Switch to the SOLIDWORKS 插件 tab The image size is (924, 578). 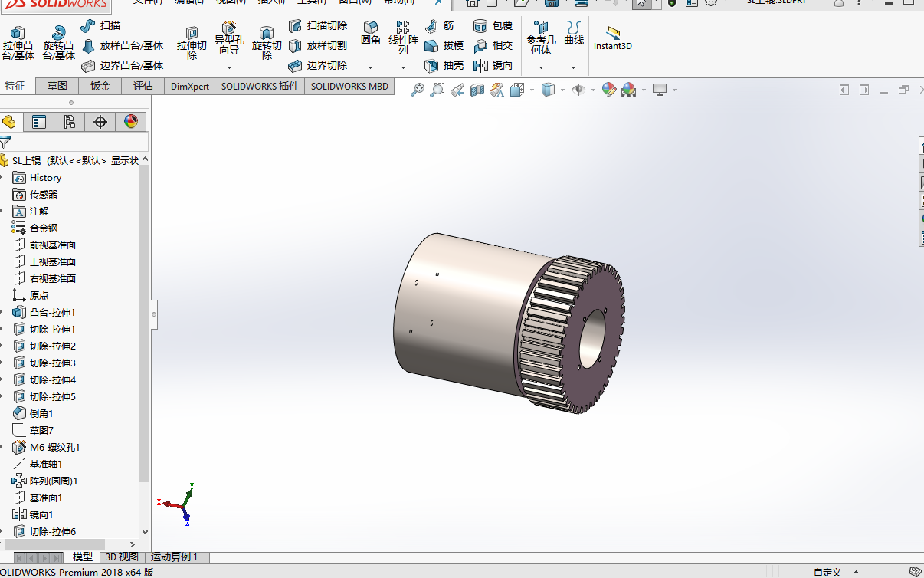click(260, 86)
